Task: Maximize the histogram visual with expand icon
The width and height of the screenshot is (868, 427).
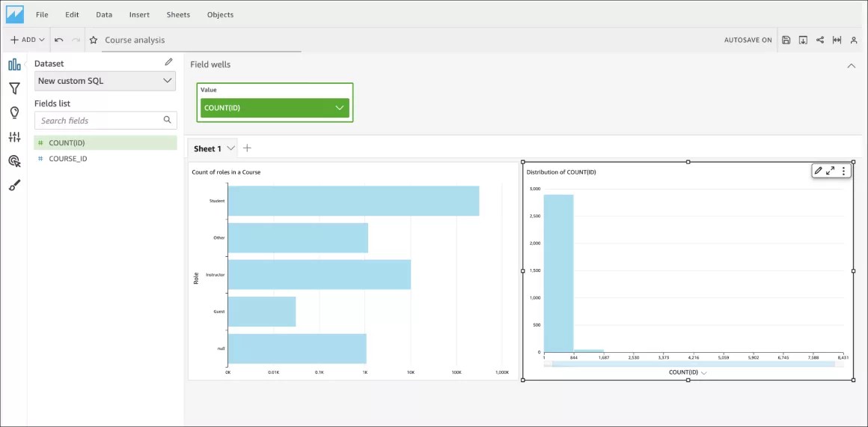Action: (x=830, y=171)
